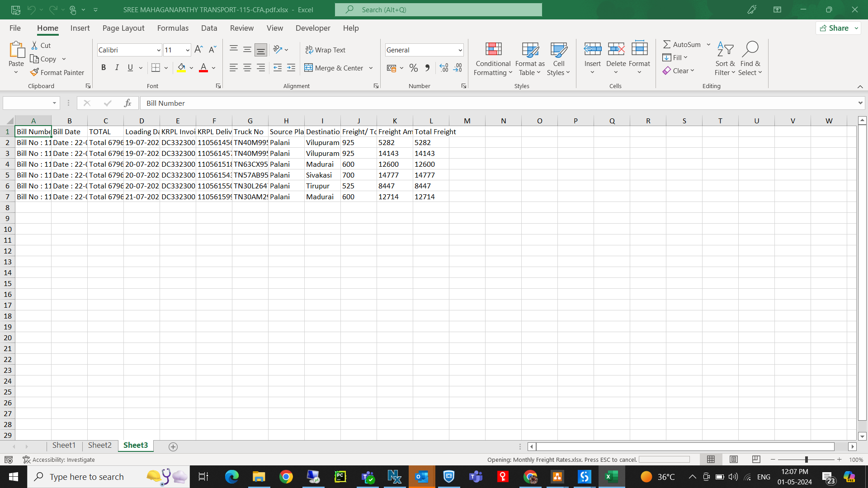Image resolution: width=868 pixels, height=488 pixels.
Task: Toggle Bold formatting
Action: pyautogui.click(x=104, y=68)
